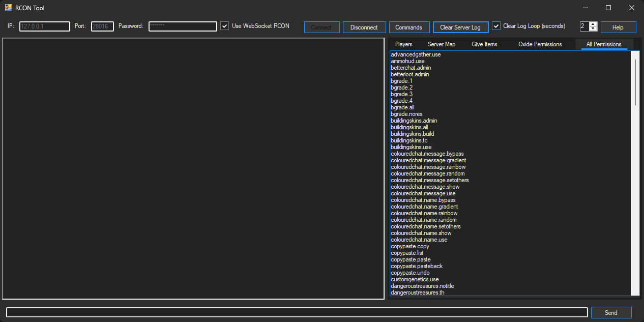Select the betterchat.admin permission
This screenshot has height=322, width=644.
411,68
